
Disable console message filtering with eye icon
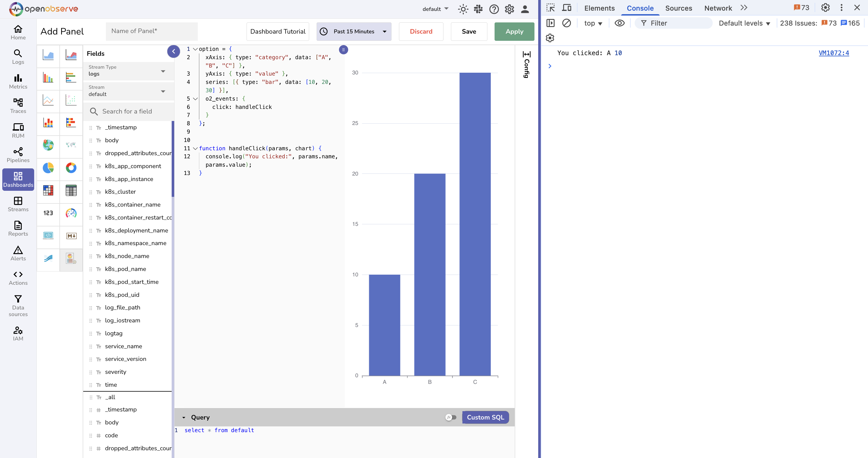point(620,23)
